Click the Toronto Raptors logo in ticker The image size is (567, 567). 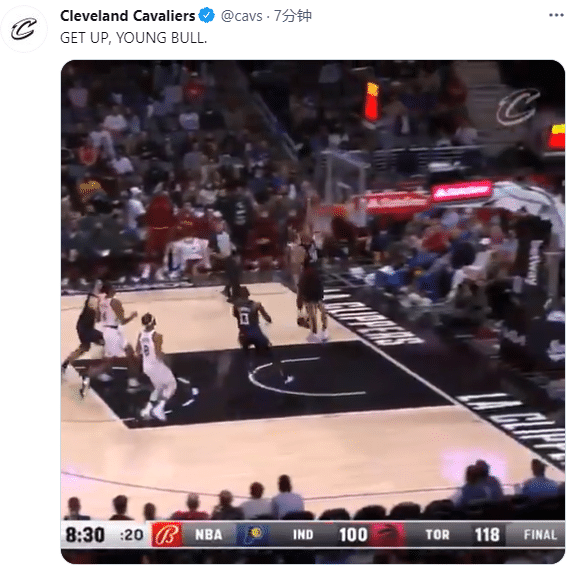click(387, 534)
